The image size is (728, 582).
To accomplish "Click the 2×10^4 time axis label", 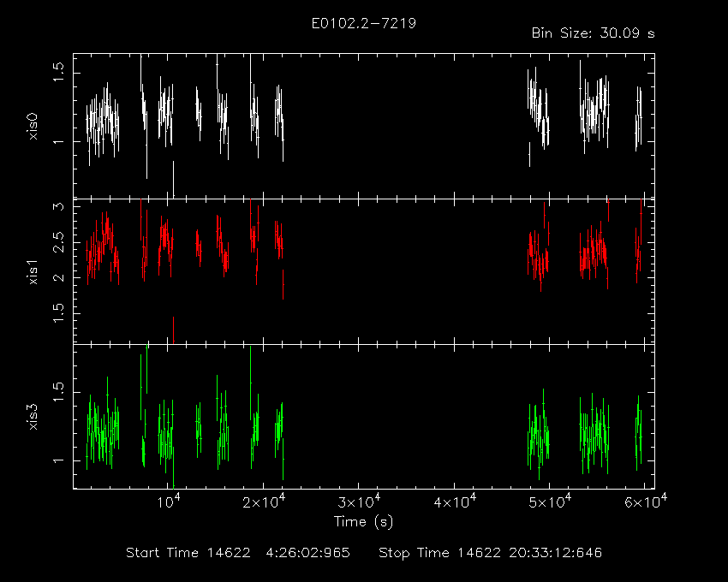I will tap(264, 502).
